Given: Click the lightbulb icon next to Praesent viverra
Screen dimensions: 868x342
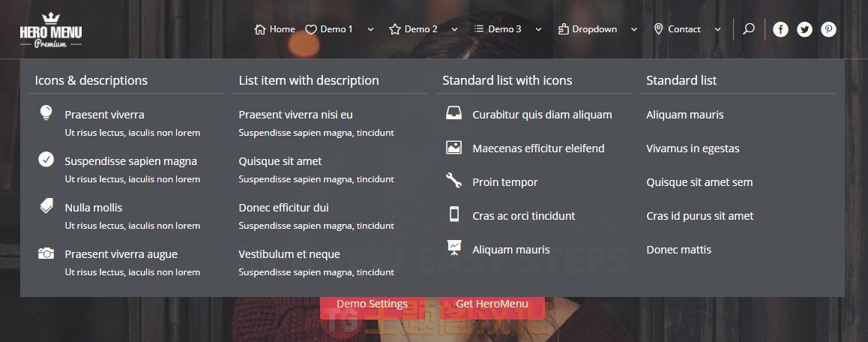Looking at the screenshot, I should pos(46,112).
